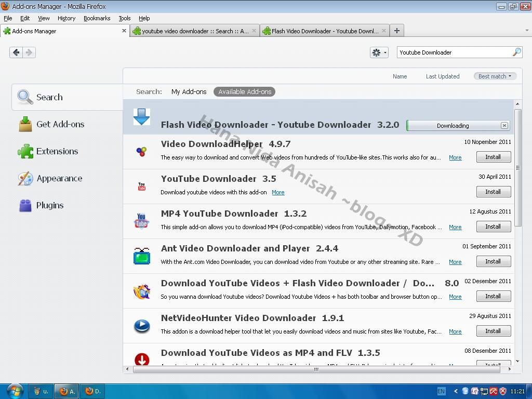This screenshot has width=532, height=399.
Task: Click the EN language indicator in tray
Action: point(441,391)
